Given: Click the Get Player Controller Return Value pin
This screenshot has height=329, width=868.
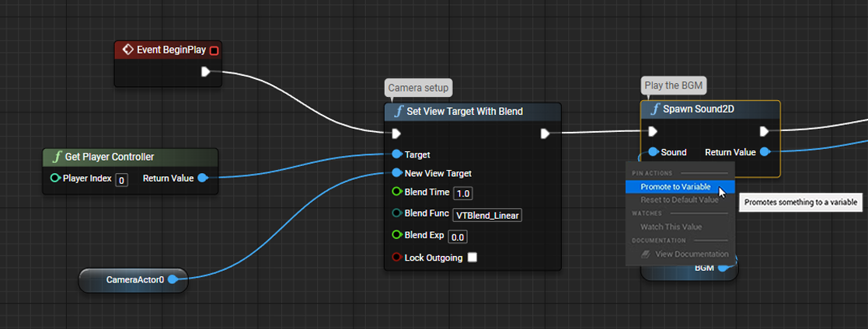Looking at the screenshot, I should (203, 178).
